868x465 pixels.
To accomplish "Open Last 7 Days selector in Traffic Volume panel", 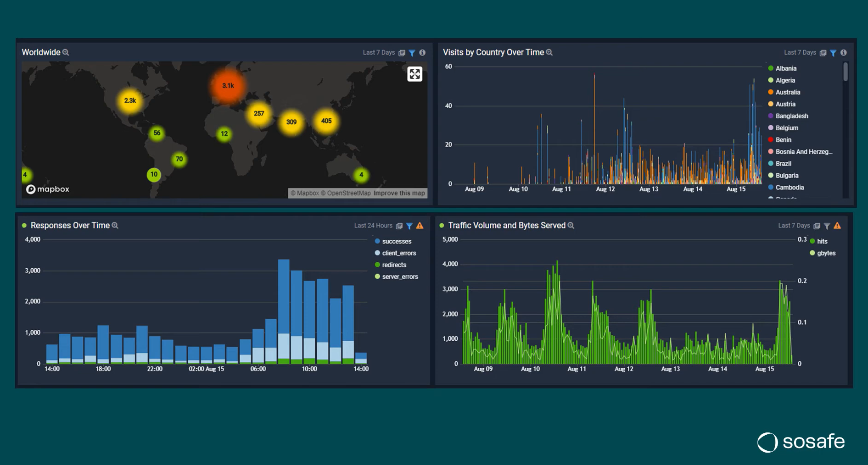I will coord(794,226).
